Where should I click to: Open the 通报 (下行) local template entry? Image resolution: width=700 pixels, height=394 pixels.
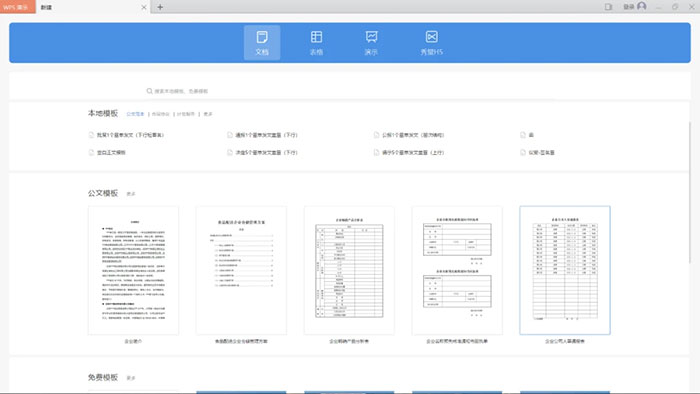pos(262,135)
